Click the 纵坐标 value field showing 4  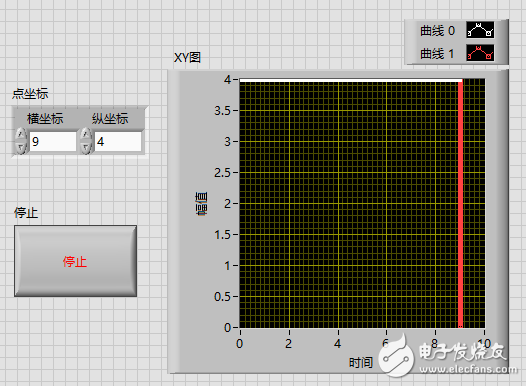click(x=118, y=142)
